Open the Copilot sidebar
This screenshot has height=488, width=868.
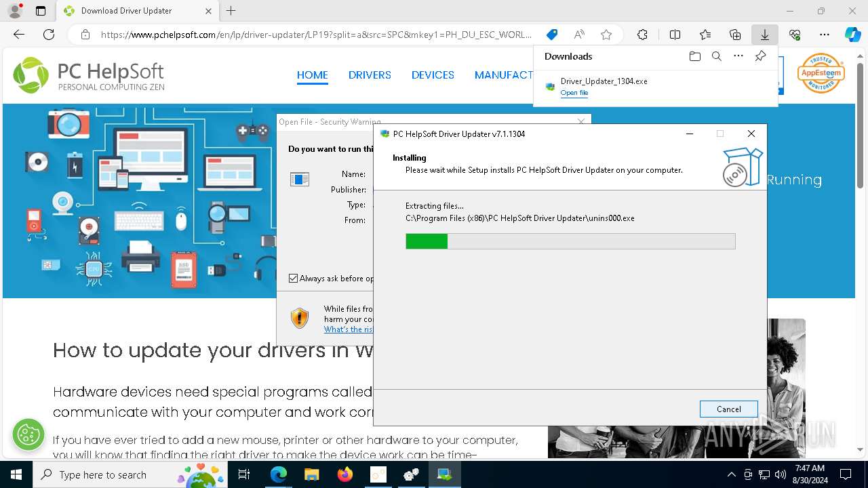pyautogui.click(x=852, y=35)
